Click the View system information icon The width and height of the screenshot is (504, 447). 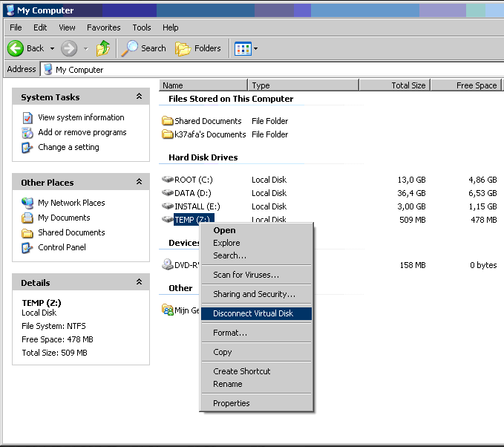pos(27,118)
